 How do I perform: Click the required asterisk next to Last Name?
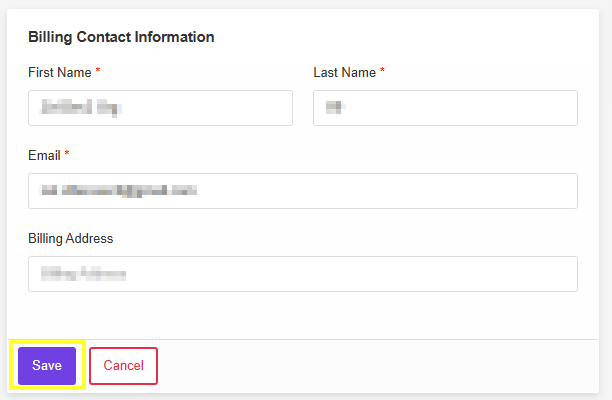[382, 70]
